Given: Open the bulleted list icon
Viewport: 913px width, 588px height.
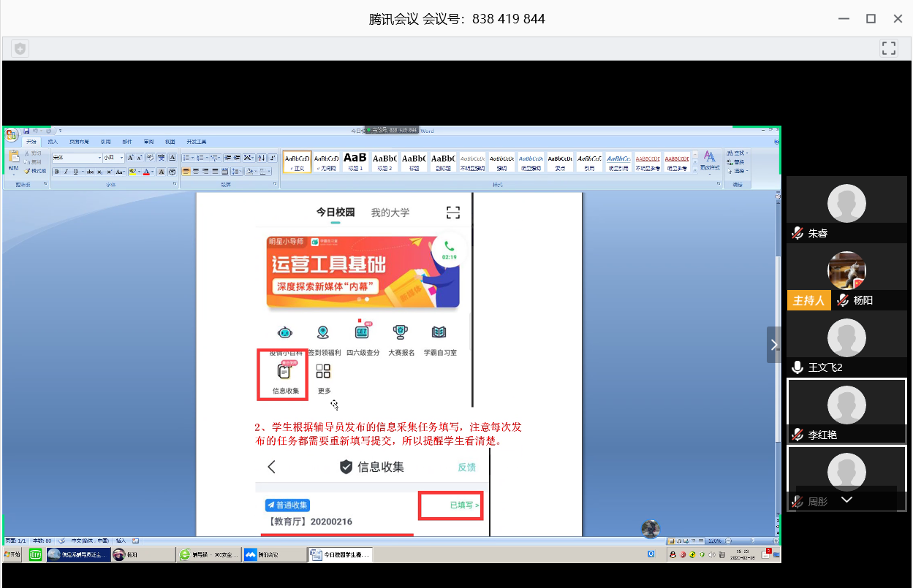Looking at the screenshot, I should coord(185,157).
